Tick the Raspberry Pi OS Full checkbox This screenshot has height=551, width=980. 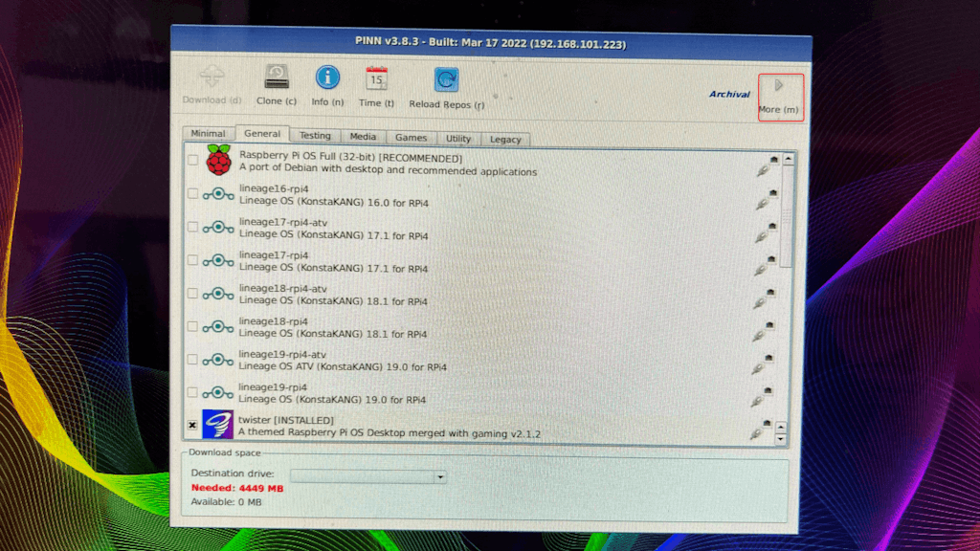(x=193, y=161)
